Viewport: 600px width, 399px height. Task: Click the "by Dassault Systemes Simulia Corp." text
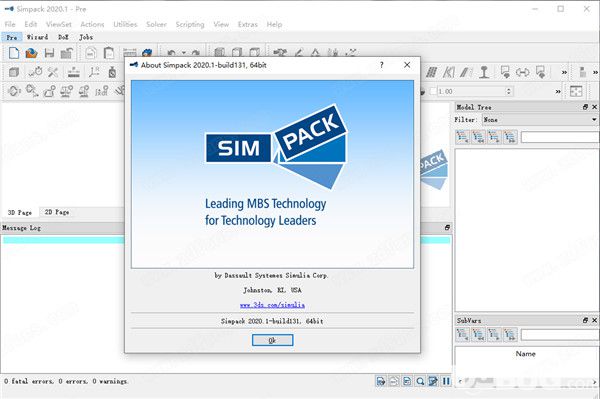coord(271,275)
